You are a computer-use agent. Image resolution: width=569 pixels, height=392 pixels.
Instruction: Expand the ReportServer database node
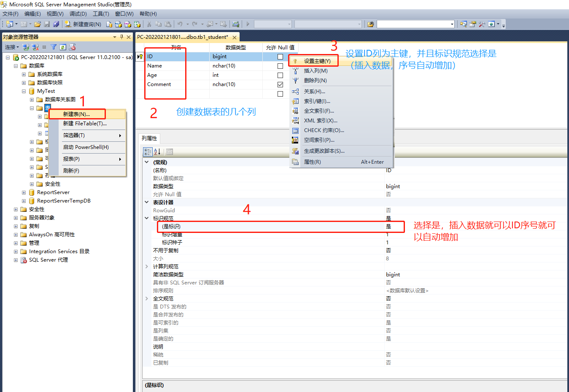(x=24, y=192)
